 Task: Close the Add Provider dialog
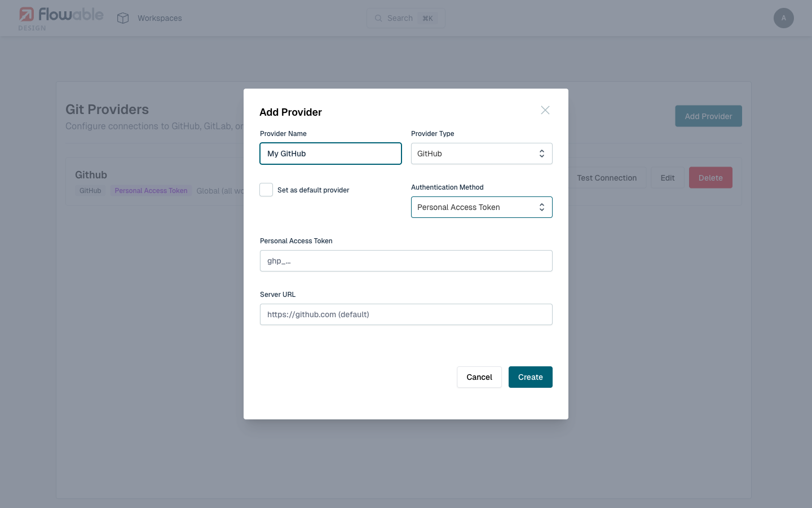[545, 110]
